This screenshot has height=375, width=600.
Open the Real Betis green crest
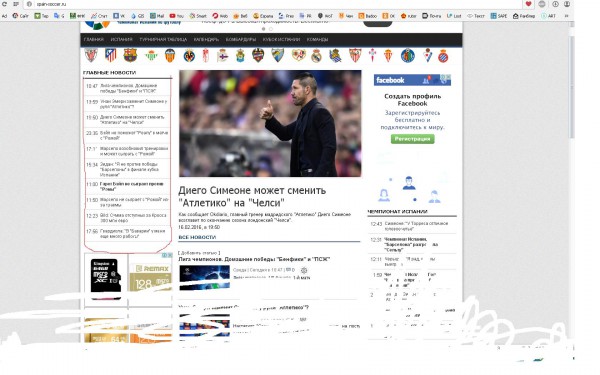click(151, 56)
